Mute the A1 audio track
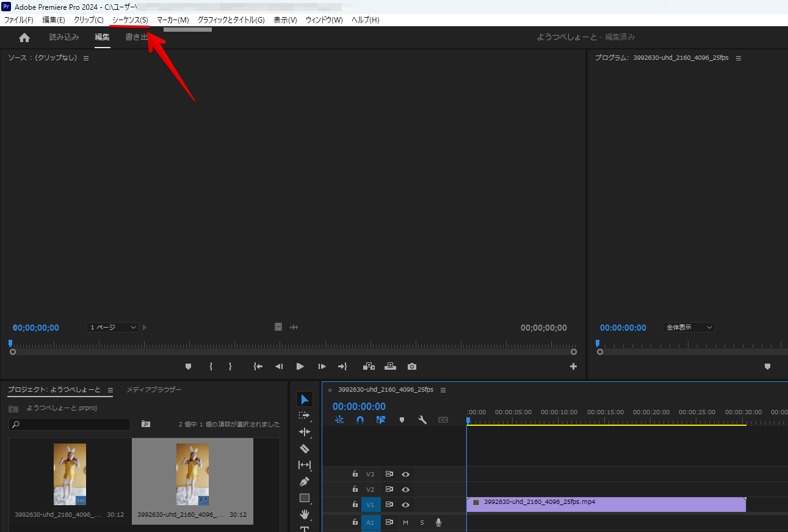 405,522
